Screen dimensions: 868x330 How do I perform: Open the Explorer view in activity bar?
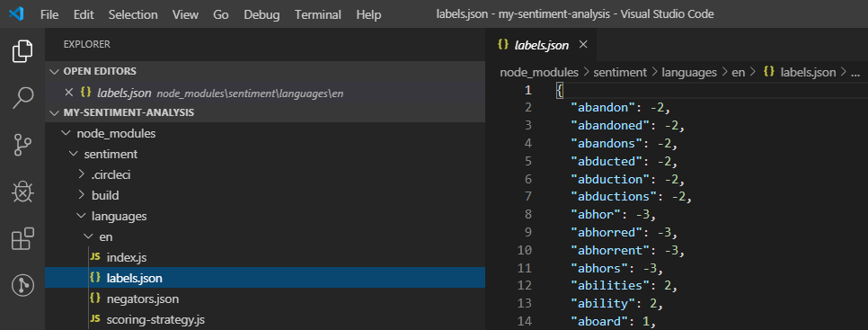[22, 51]
